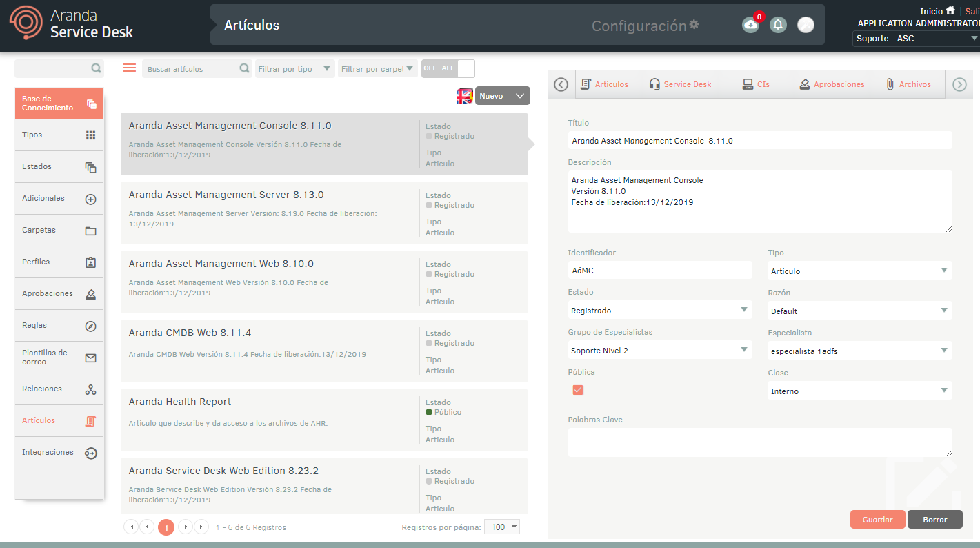
Task: Switch to the Service Desk tab
Action: 680,84
